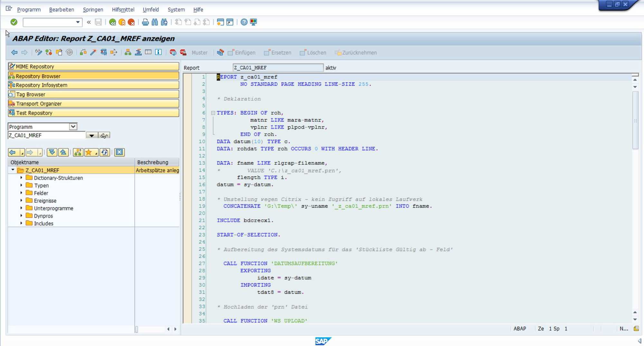Open the object name history dropdown arrow
The width and height of the screenshot is (644, 346).
coord(92,135)
